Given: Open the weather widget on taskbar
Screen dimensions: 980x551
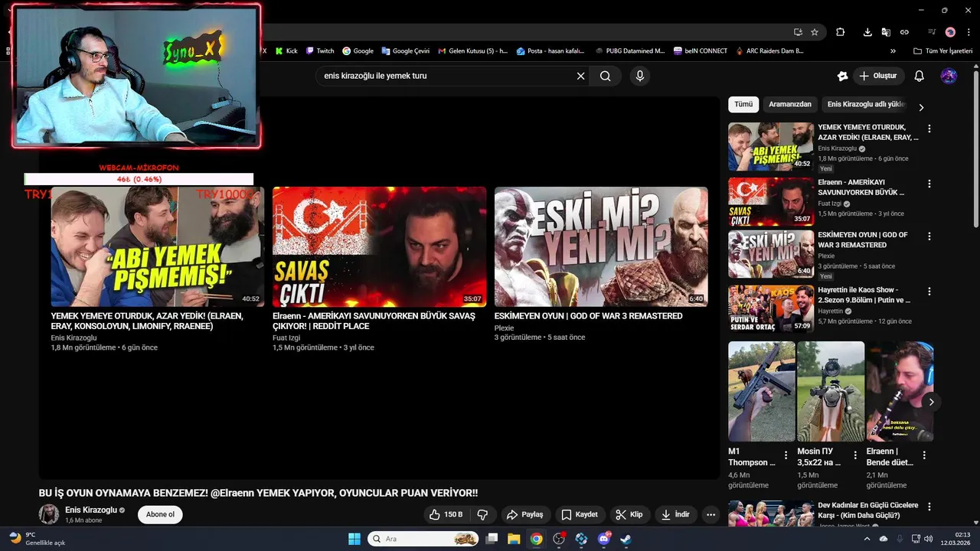Looking at the screenshot, I should pos(38,539).
